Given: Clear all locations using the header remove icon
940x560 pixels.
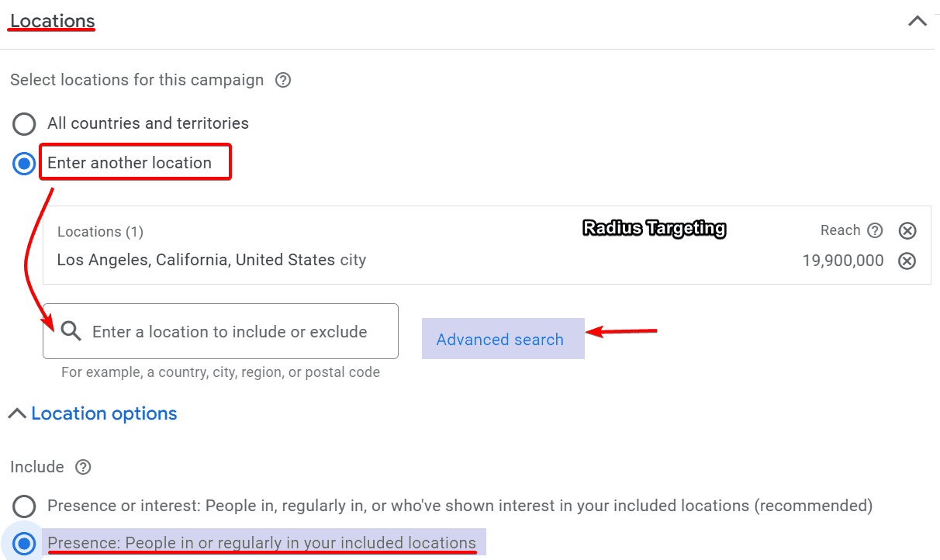Looking at the screenshot, I should coord(907,230).
